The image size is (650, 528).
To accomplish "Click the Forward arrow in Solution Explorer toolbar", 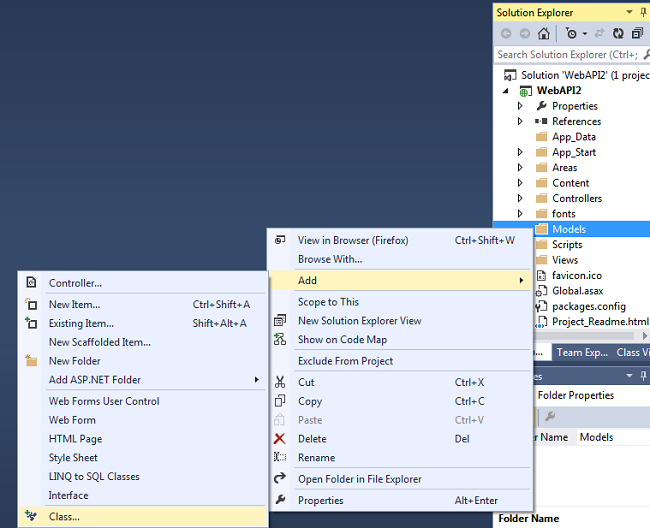I will click(525, 33).
